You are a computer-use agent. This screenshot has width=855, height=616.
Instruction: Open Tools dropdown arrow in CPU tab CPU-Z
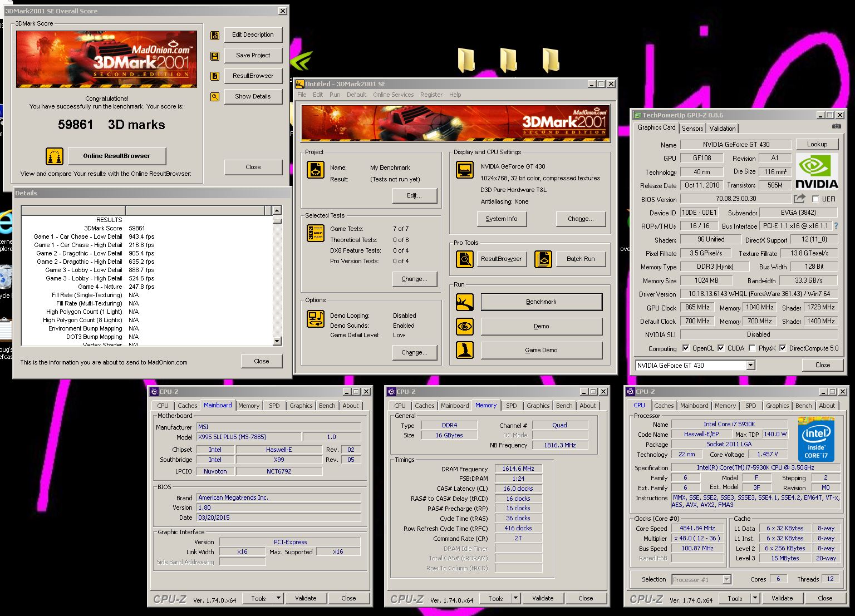[x=755, y=598]
